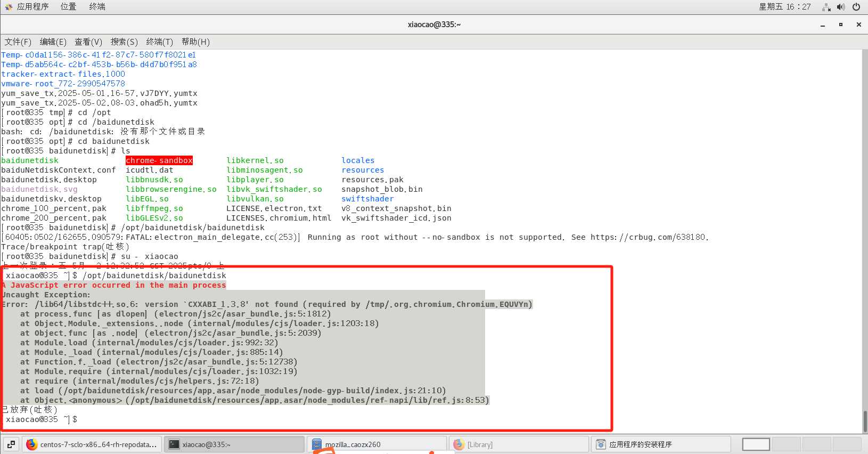Open the 文件(F) terminal menu
The width and height of the screenshot is (868, 454).
tap(18, 42)
